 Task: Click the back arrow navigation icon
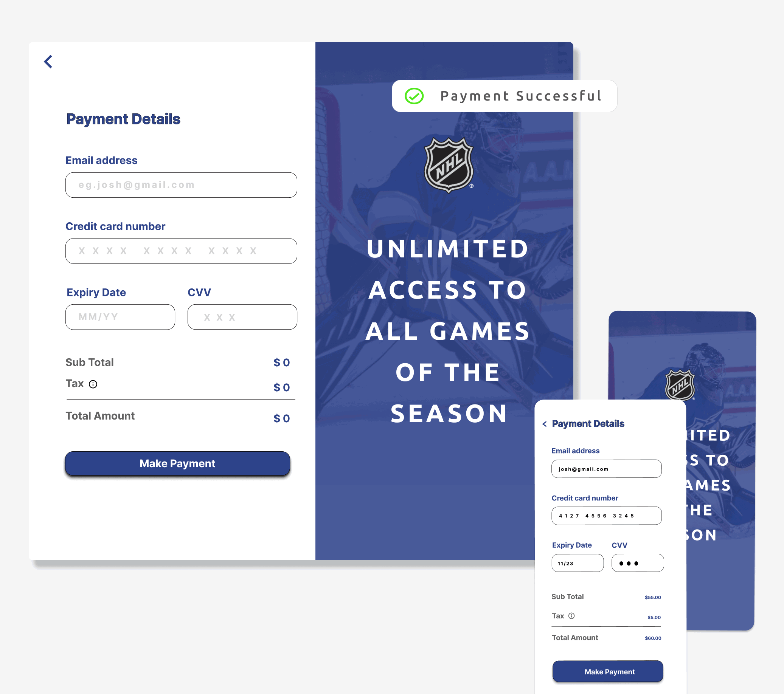click(48, 60)
